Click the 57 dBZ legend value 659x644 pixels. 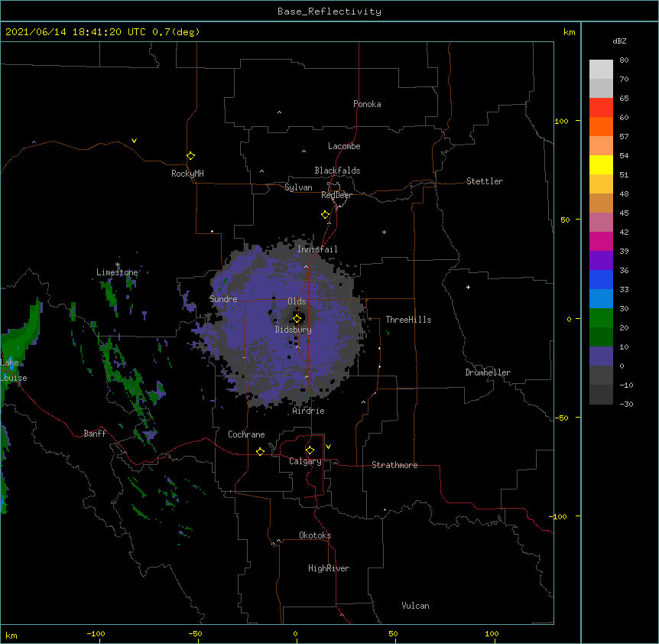[624, 136]
